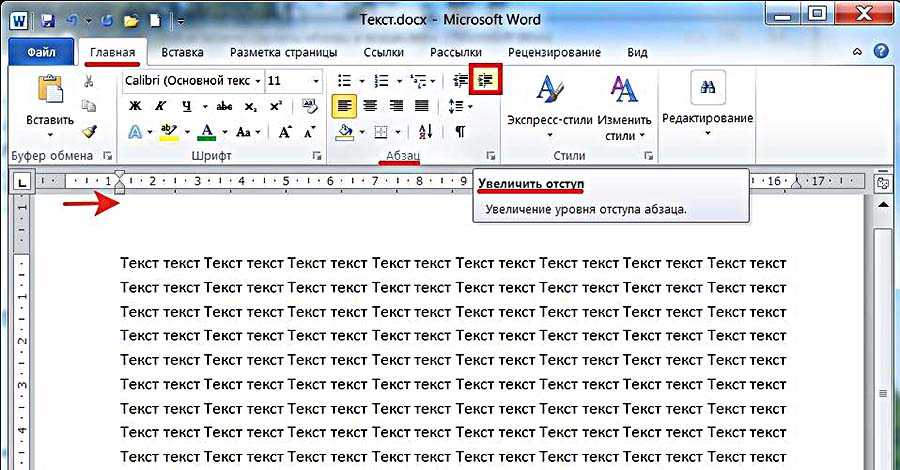Open the Редактирование menu button
The image size is (900, 470).
(707, 118)
